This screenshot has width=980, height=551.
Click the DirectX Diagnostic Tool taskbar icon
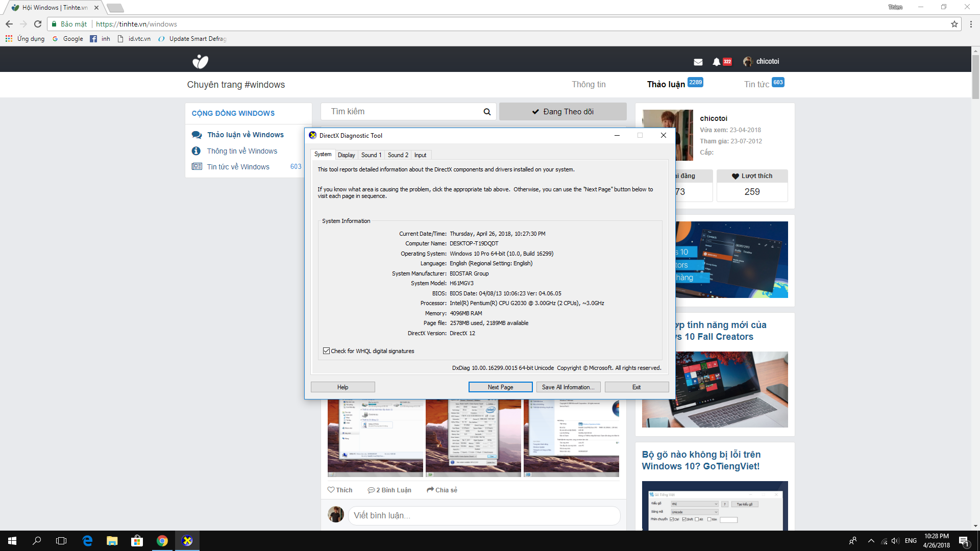coord(187,541)
